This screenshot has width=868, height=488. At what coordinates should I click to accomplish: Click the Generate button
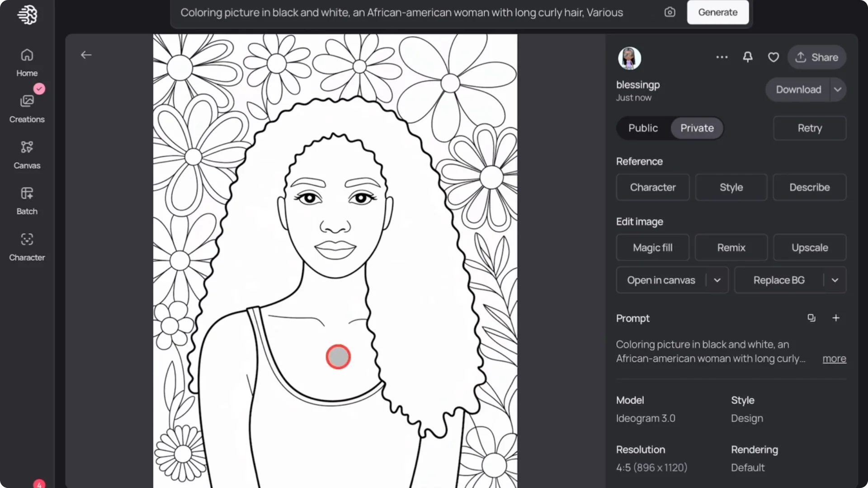pyautogui.click(x=717, y=12)
